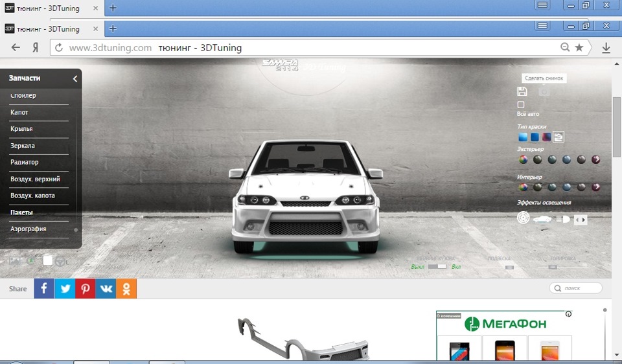Click the white square icon beside the steering wheel
622x364 pixels.
tap(47, 260)
